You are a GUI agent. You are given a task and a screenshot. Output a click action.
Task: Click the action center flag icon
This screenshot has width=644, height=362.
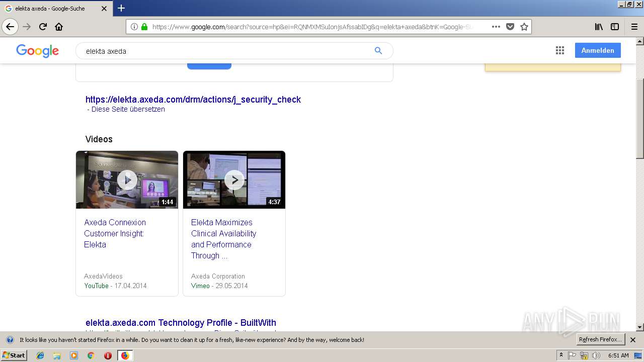tap(572, 355)
